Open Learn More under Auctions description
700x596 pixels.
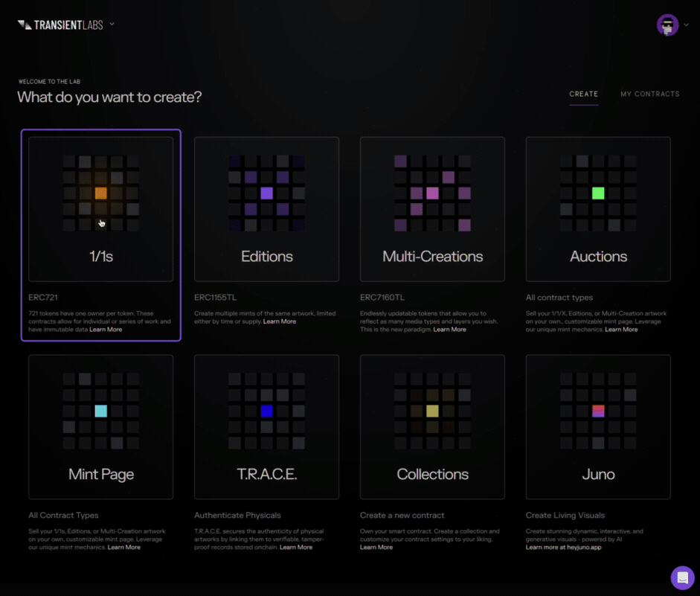pyautogui.click(x=621, y=330)
